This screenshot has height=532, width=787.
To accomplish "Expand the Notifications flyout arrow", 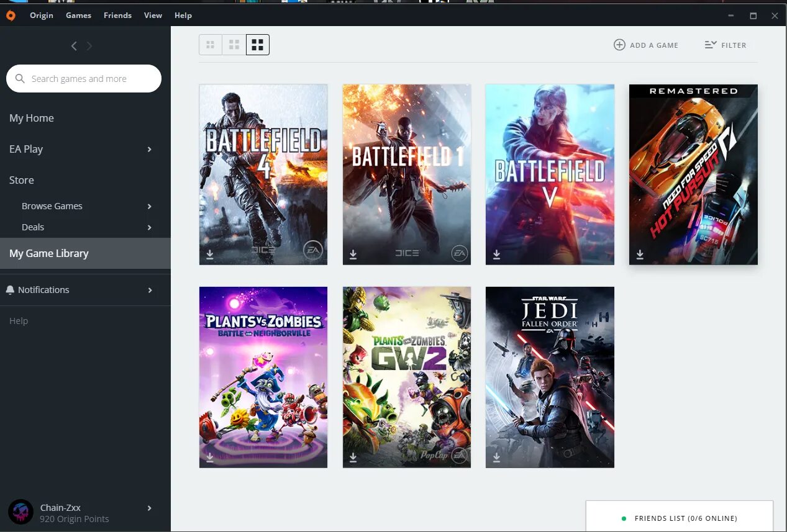I will click(150, 290).
